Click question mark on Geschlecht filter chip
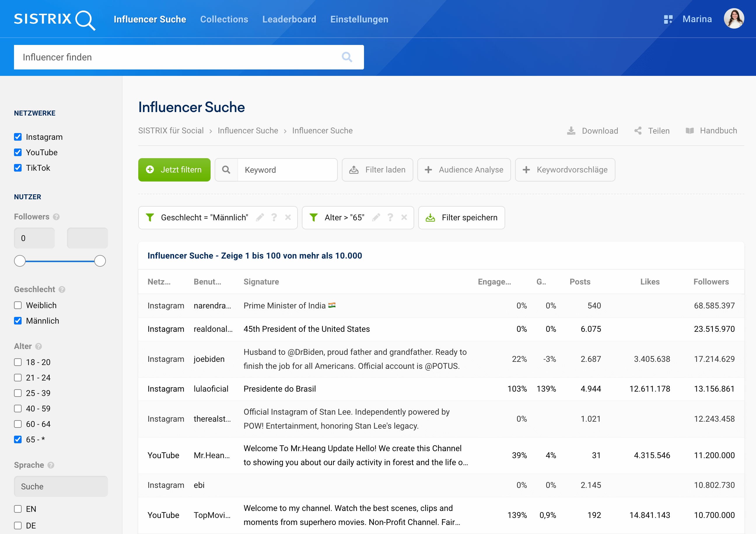Viewport: 756px width, 534px height. pos(274,217)
